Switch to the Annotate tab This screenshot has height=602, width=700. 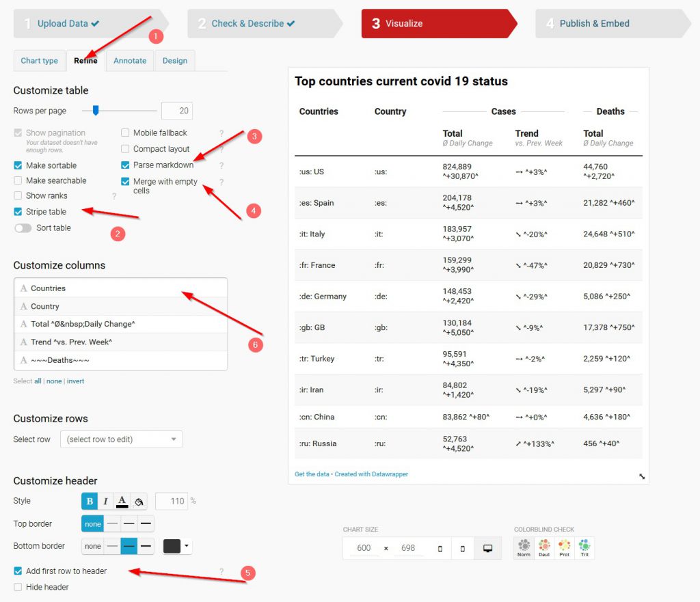(130, 61)
